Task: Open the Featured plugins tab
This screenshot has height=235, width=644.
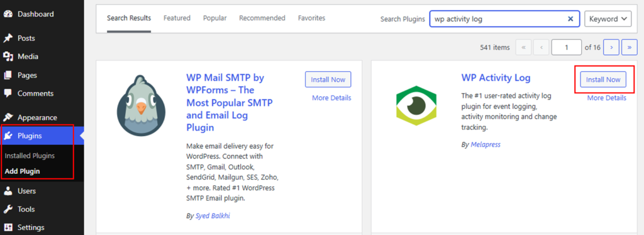Action: tap(177, 18)
